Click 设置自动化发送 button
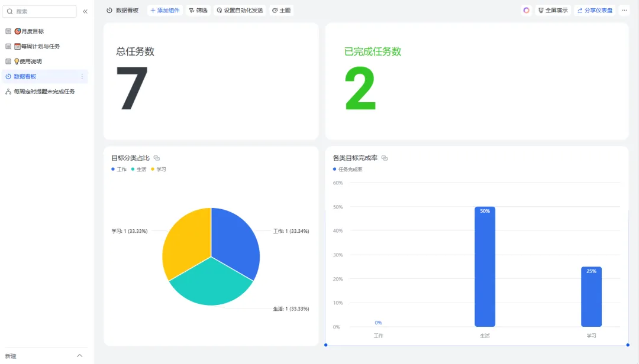The image size is (639, 364). pos(240,11)
